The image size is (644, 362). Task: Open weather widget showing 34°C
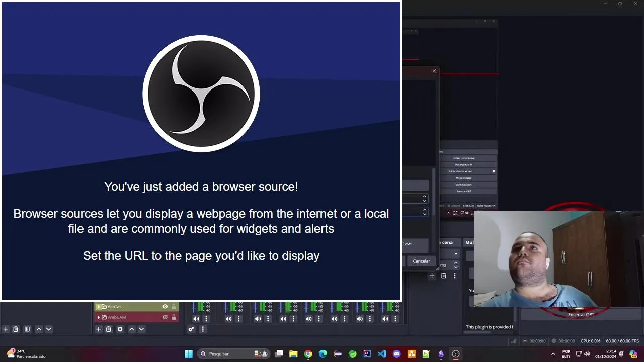26,354
